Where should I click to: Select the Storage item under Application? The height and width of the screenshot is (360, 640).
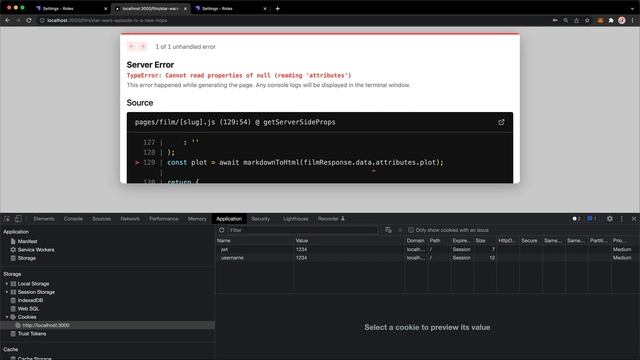coord(27,258)
